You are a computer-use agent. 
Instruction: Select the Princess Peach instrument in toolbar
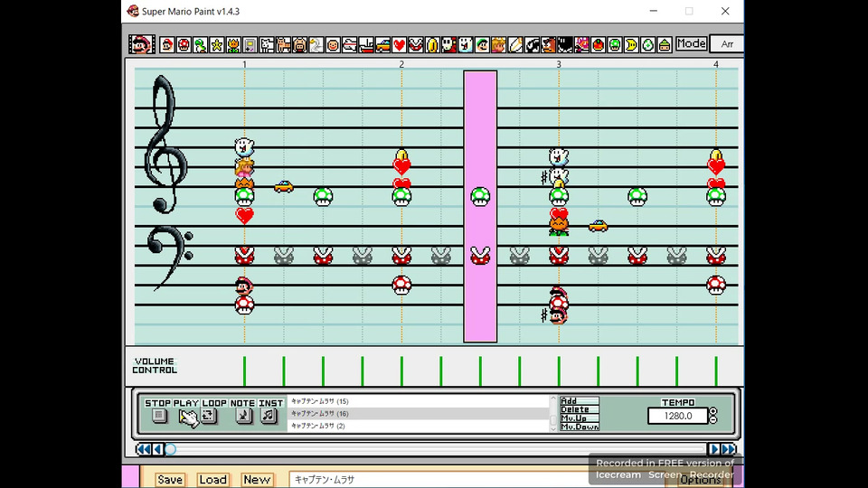(499, 45)
